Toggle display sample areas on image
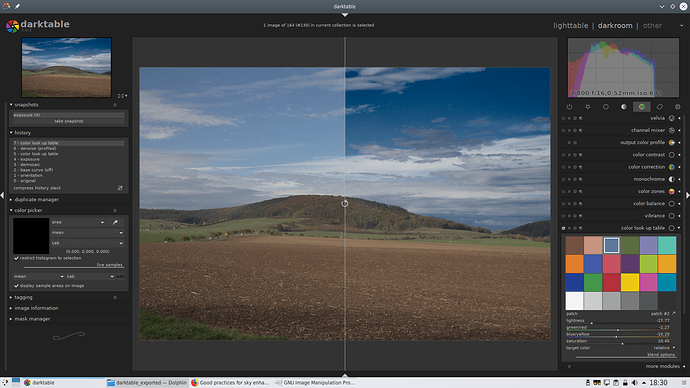Image resolution: width=690 pixels, height=388 pixels. tap(16, 286)
